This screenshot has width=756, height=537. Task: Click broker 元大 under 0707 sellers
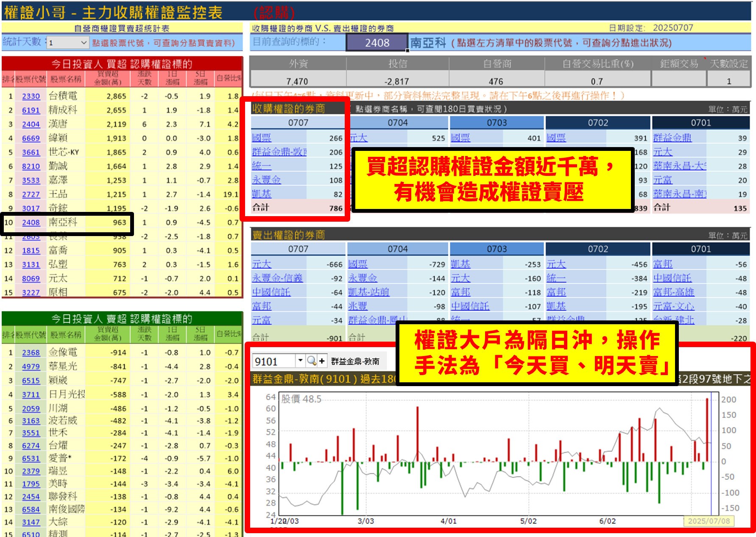point(262,264)
